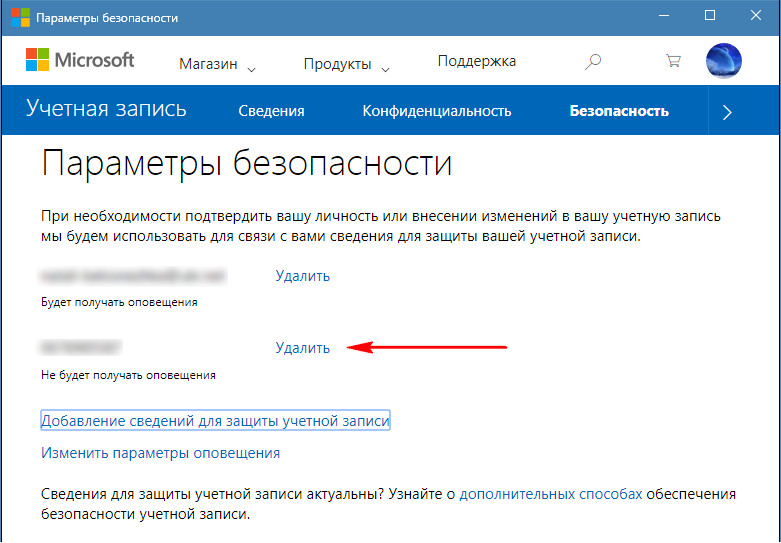Image resolution: width=781 pixels, height=543 pixels.
Task: Open Изменить параметры оповещения link
Action: [160, 453]
